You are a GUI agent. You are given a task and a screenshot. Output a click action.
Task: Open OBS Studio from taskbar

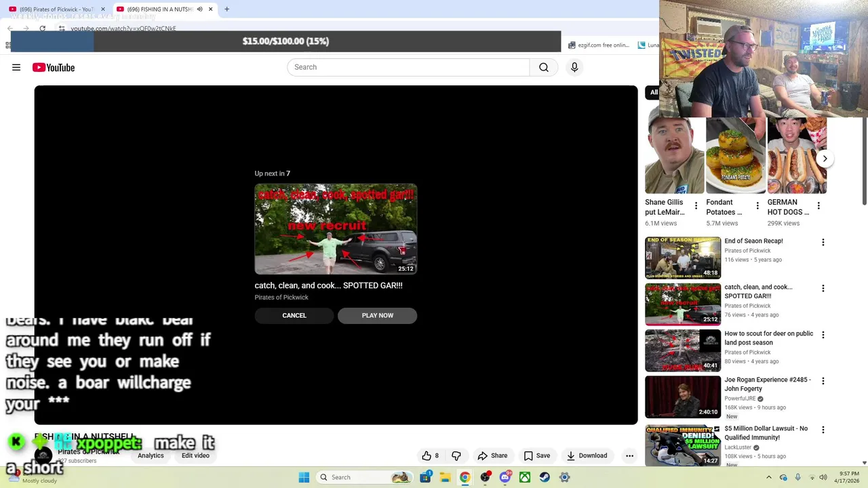tap(485, 477)
